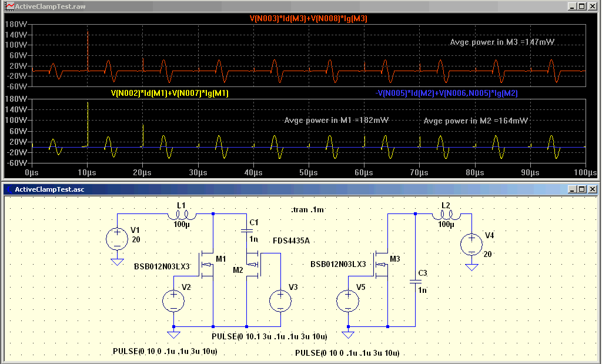Click the BSB012N03LX3 label next to M3
602x364 pixels.
pyautogui.click(x=338, y=264)
